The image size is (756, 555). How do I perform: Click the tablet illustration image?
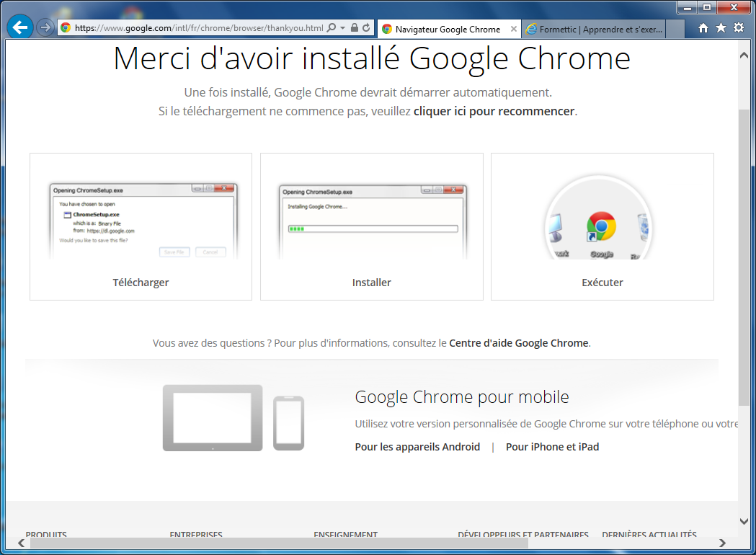[213, 418]
